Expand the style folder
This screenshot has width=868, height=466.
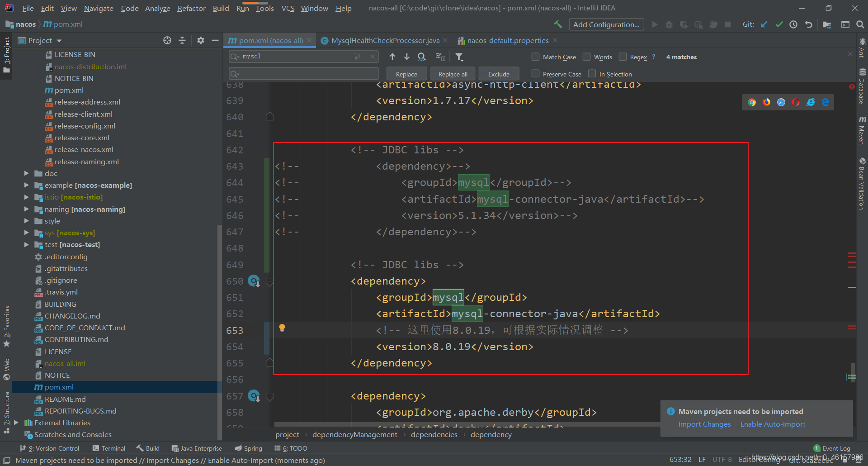26,221
